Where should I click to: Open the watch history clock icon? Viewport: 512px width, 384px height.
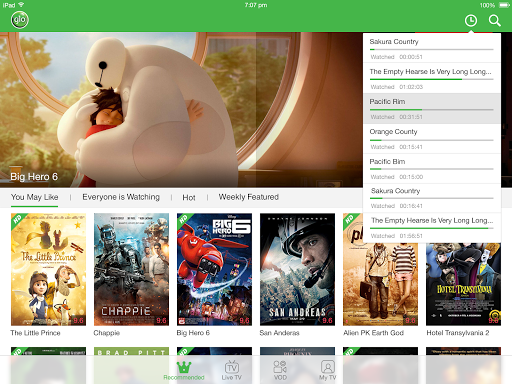point(471,21)
